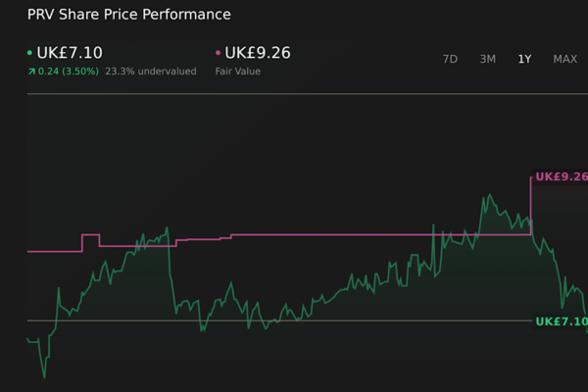This screenshot has width=588, height=392.
Task: Click the lowest dip of green line
Action: click(44, 376)
